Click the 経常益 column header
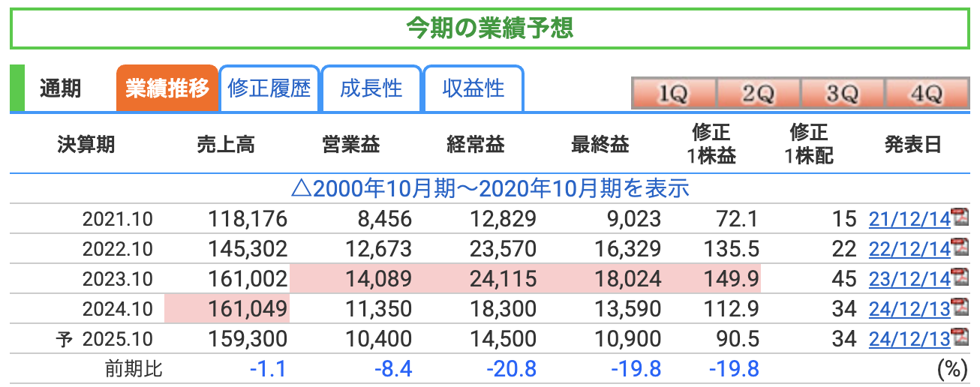Image resolution: width=980 pixels, height=387 pixels. tap(475, 145)
